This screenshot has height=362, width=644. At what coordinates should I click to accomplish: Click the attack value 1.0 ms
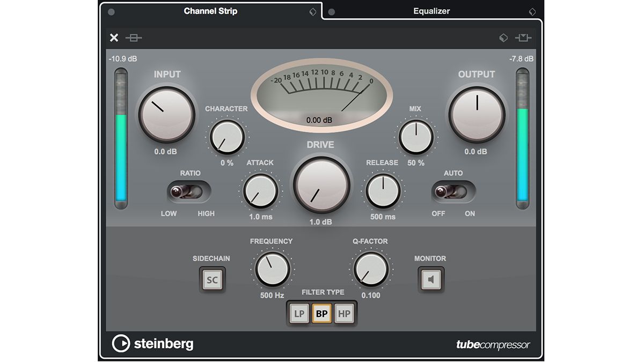point(261,217)
